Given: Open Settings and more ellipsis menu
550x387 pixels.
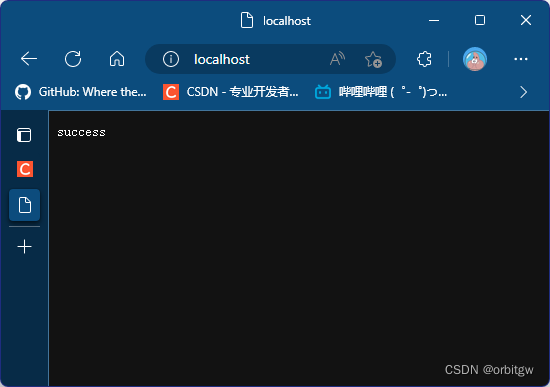Looking at the screenshot, I should 521,59.
